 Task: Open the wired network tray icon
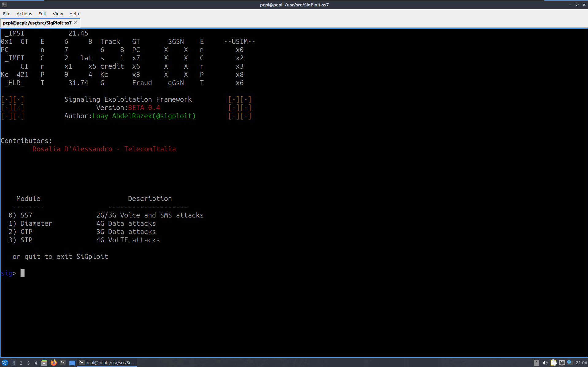pyautogui.click(x=562, y=363)
